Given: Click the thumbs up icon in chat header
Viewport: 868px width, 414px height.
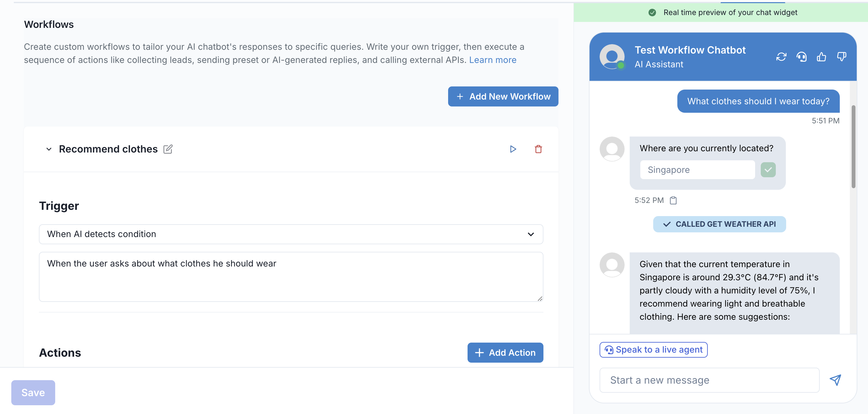Looking at the screenshot, I should tap(821, 57).
